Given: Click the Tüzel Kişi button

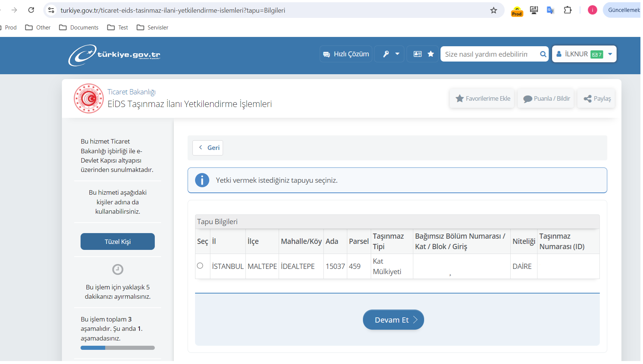Looking at the screenshot, I should (117, 241).
